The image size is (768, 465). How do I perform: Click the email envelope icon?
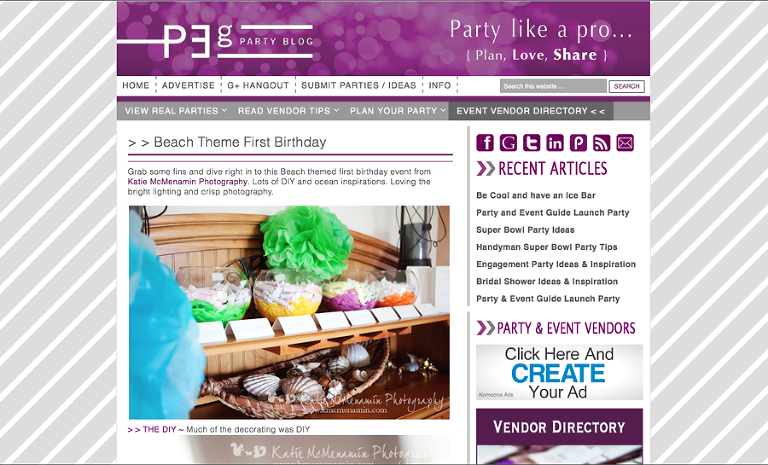pos(625,143)
